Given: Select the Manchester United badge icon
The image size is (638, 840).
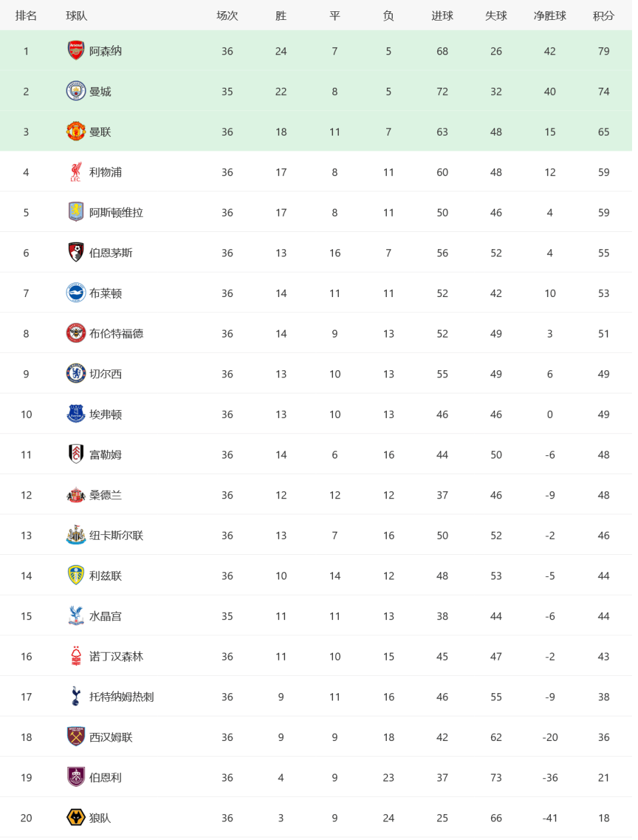Looking at the screenshot, I should [76, 132].
